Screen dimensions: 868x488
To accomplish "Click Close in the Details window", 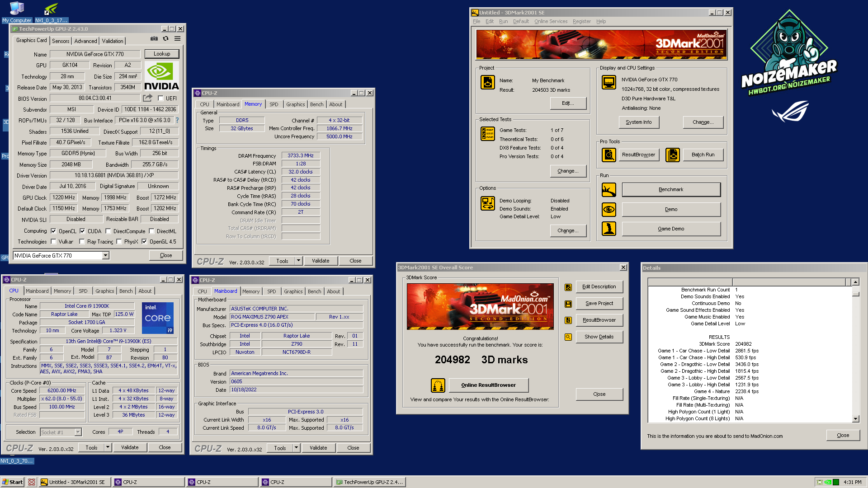I will [843, 436].
